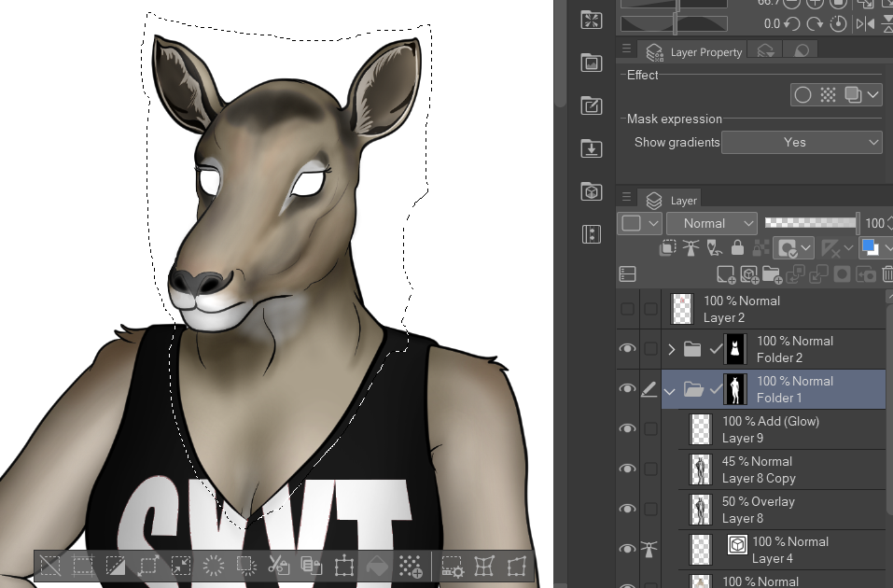This screenshot has height=588, width=893.
Task: Click Deselect in the selection launcher
Action: (50, 566)
